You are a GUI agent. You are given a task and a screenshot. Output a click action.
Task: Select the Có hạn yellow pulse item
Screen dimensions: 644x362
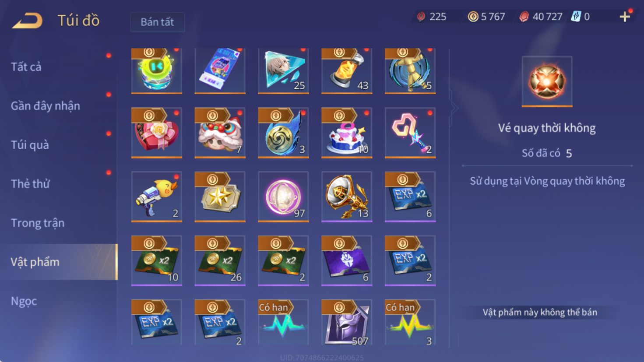[410, 323]
